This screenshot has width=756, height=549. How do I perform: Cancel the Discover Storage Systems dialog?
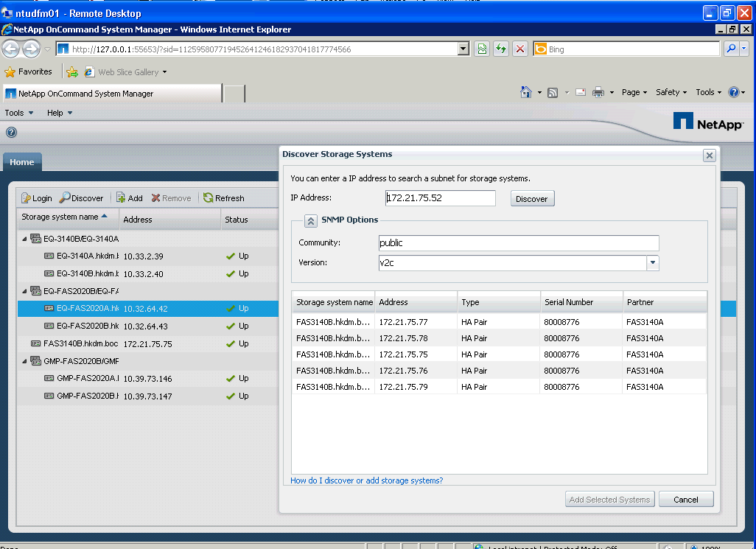pos(686,500)
